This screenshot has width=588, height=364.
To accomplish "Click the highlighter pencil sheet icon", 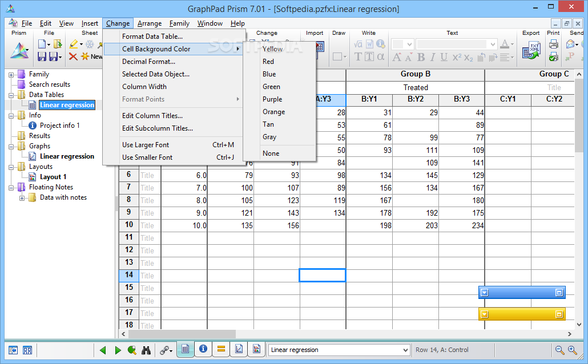I will pyautogui.click(x=74, y=45).
